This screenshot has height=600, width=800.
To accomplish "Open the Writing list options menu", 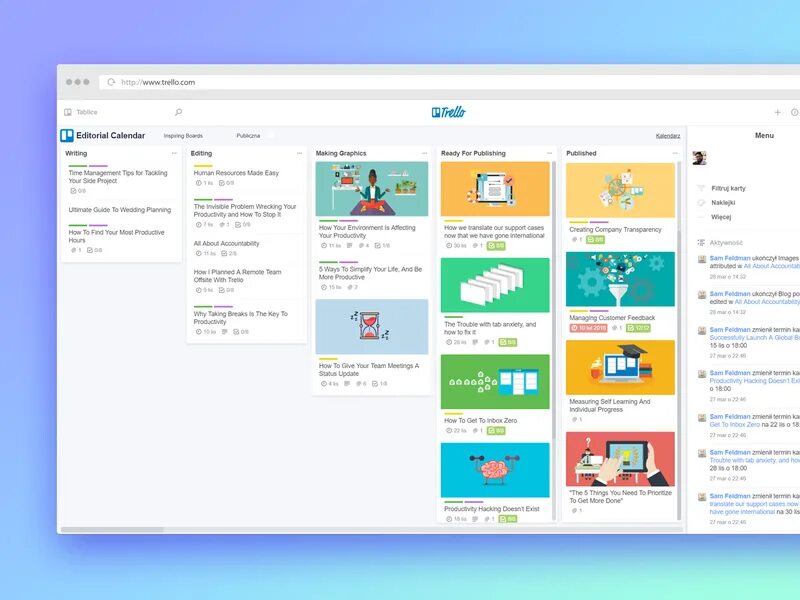I will (x=174, y=153).
